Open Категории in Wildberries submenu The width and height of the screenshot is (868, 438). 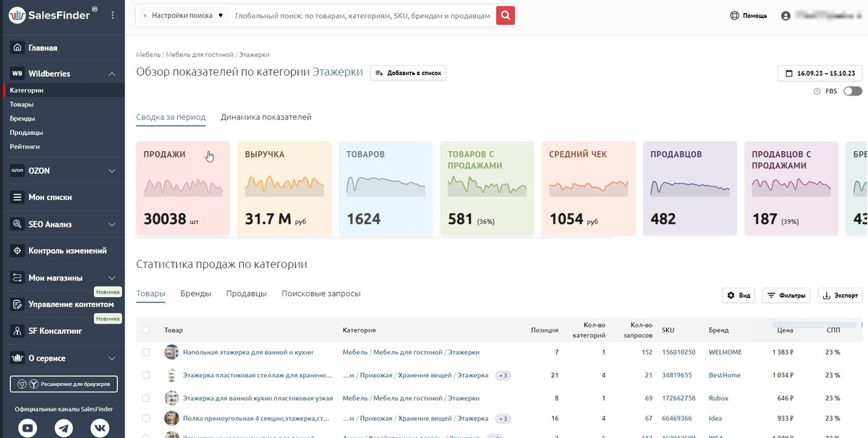point(27,90)
